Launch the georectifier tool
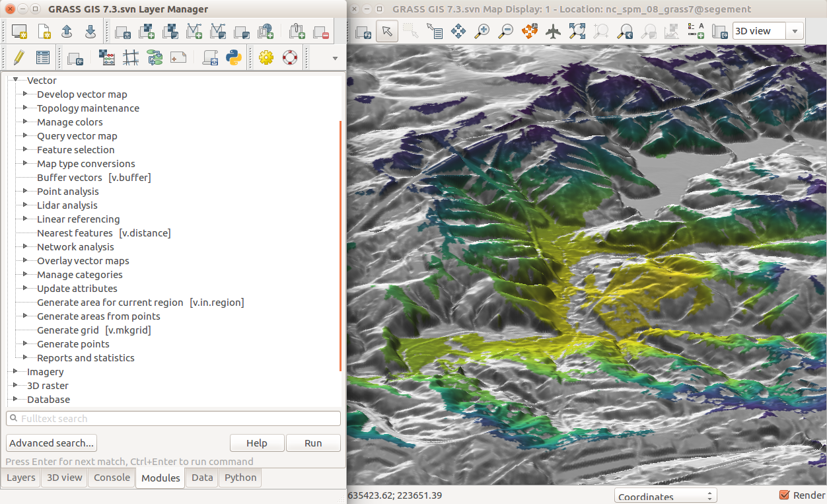The image size is (827, 504). (131, 57)
